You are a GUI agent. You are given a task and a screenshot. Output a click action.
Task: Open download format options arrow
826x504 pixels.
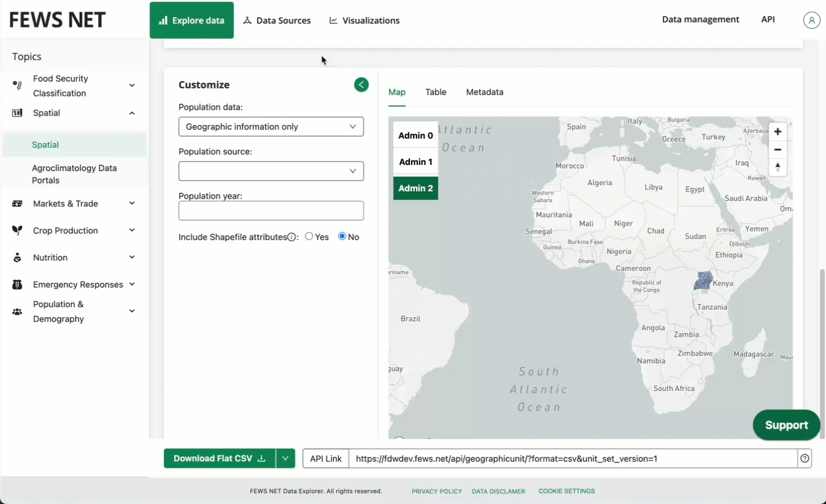point(285,459)
